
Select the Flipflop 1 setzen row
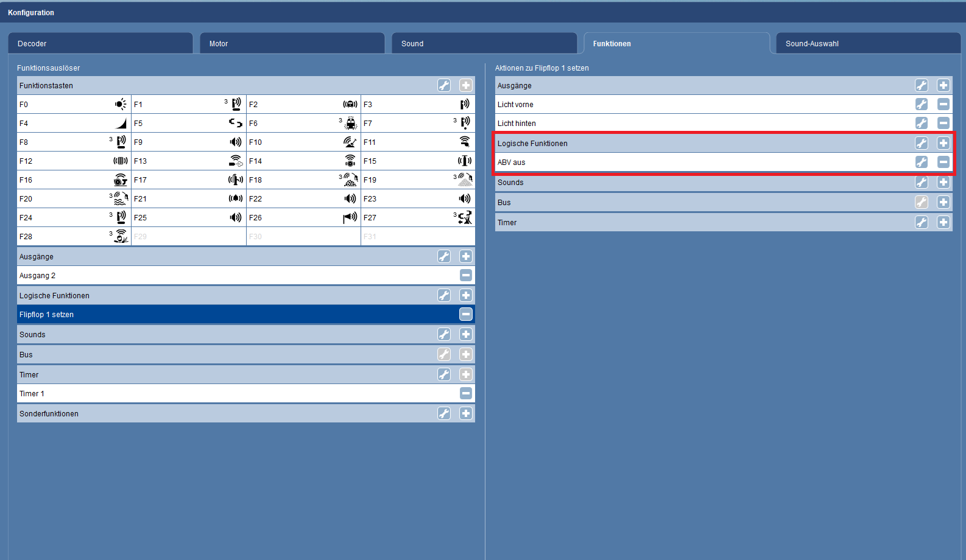[231, 315]
